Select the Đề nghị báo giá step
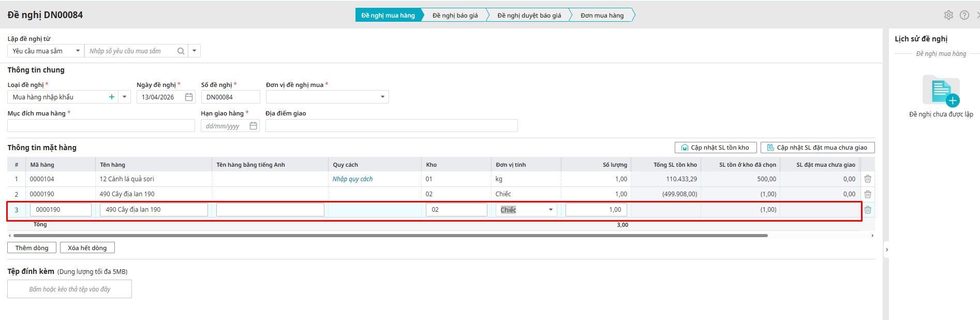980x320 pixels. (x=455, y=15)
